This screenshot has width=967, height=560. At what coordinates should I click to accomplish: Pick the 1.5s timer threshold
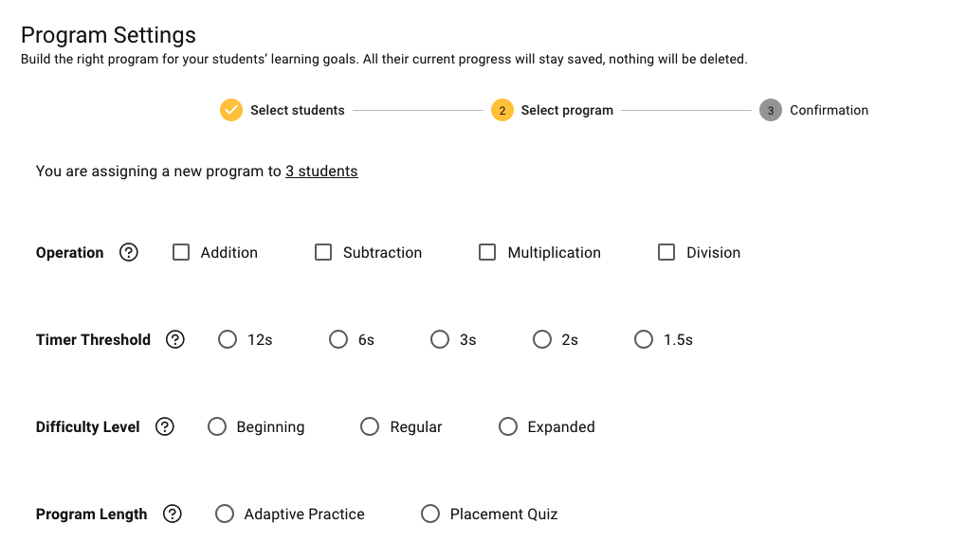644,340
